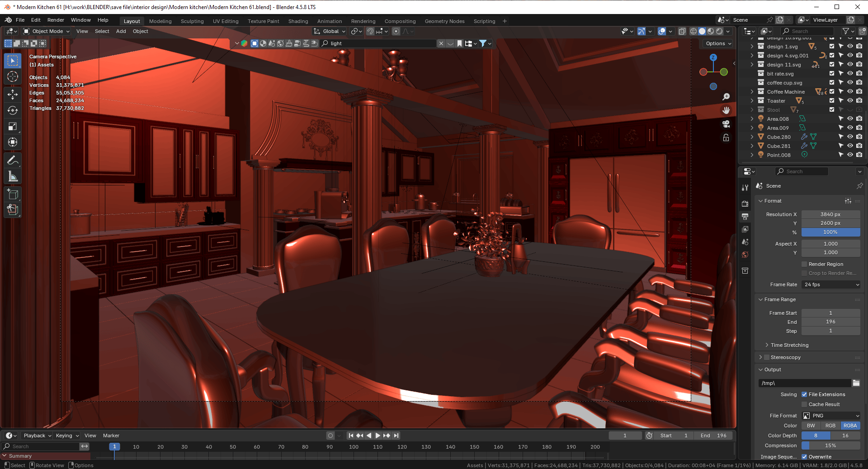Click the play animation button
Image resolution: width=868 pixels, height=469 pixels.
[x=377, y=436]
